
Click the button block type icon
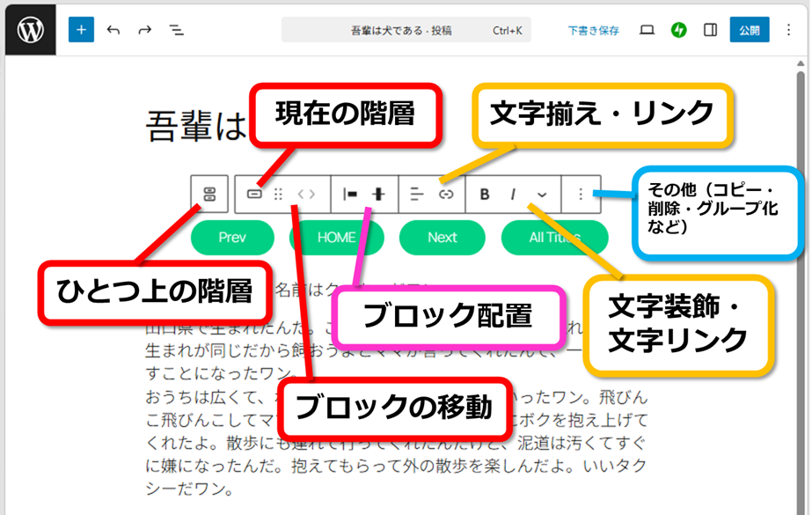tap(254, 195)
